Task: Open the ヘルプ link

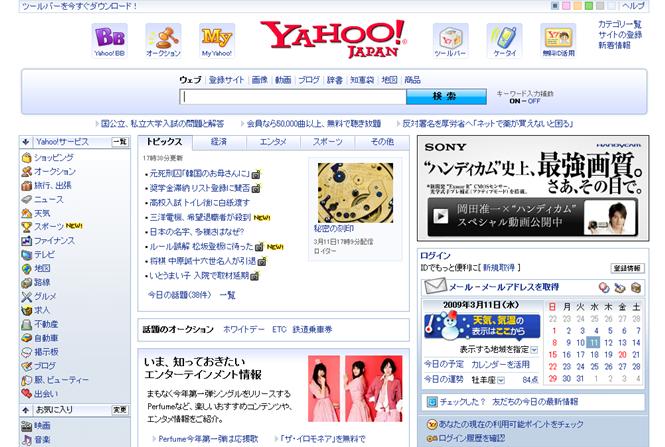Action: coord(633,6)
